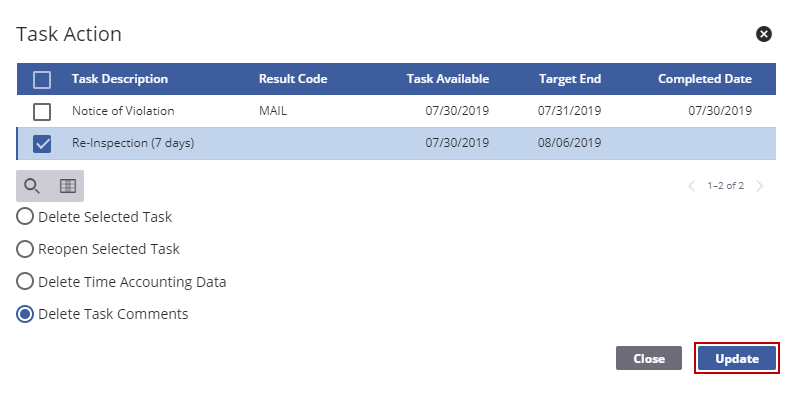793x393 pixels.
Task: Select Delete Selected Task radio option
Action: (25, 217)
